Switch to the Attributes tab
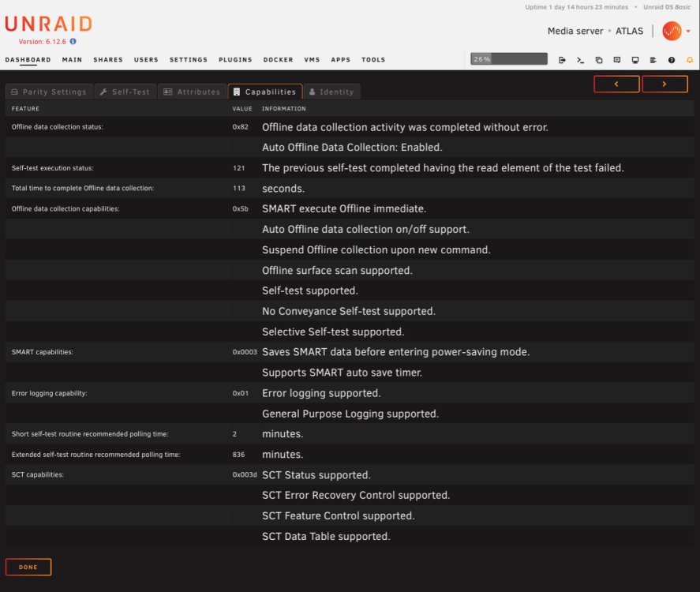 [192, 92]
